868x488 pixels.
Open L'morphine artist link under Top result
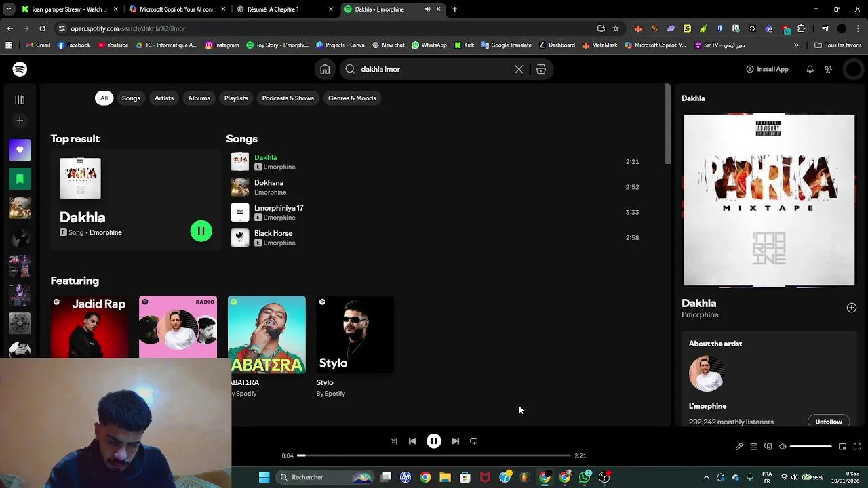105,232
